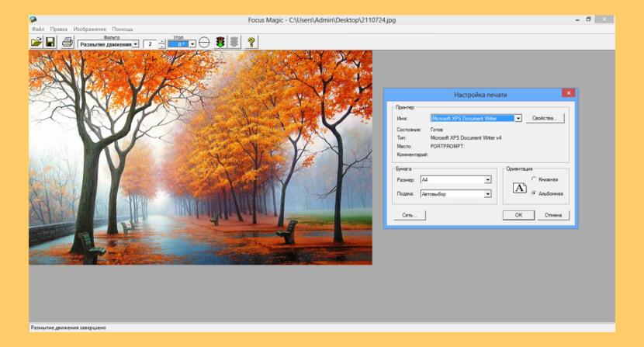Viewport: 644px width, 347px height.
Task: Close the Настройка печати dialog
Action: coord(569,93)
